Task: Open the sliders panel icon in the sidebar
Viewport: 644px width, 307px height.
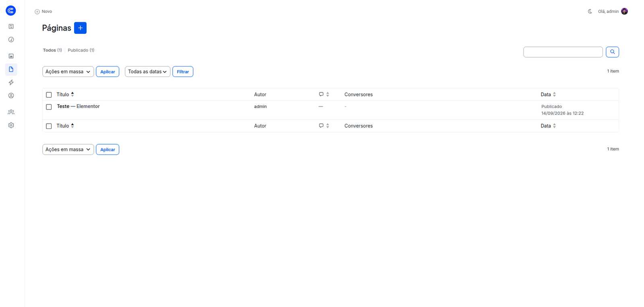Action: [11, 27]
